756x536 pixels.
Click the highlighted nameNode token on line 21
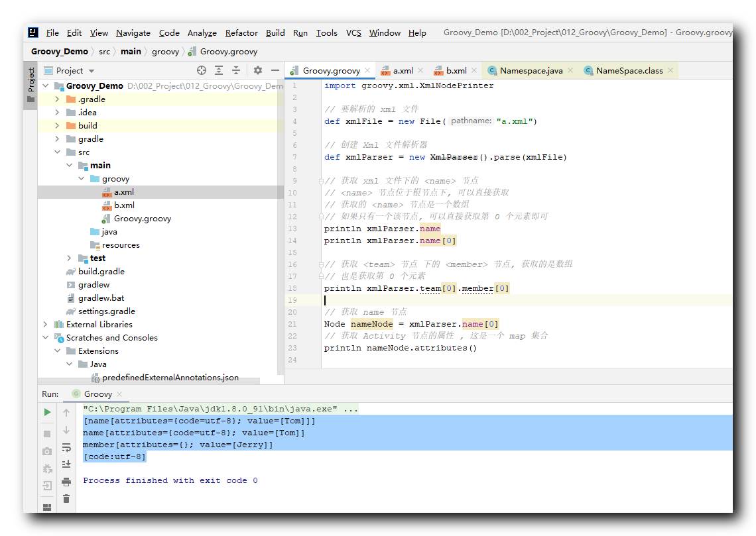371,323
